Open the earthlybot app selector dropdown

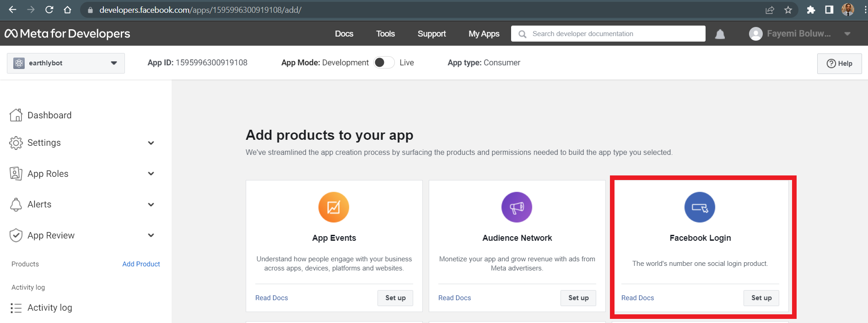click(66, 63)
